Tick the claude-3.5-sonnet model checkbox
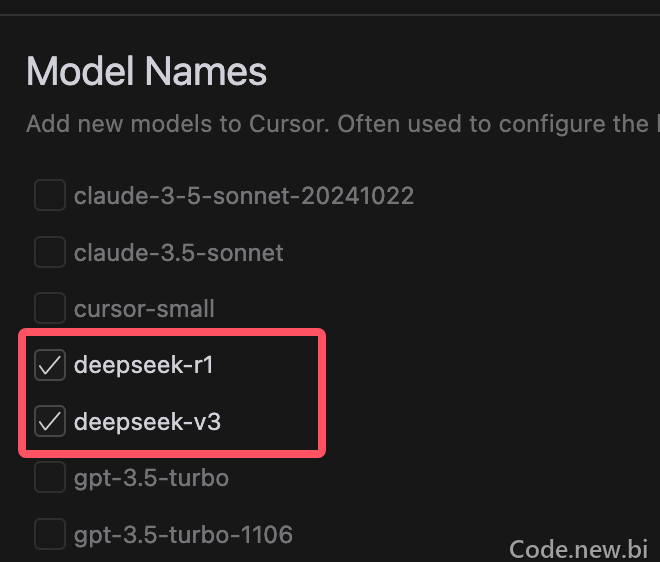Viewport: 660px width, 562px height. (50, 252)
